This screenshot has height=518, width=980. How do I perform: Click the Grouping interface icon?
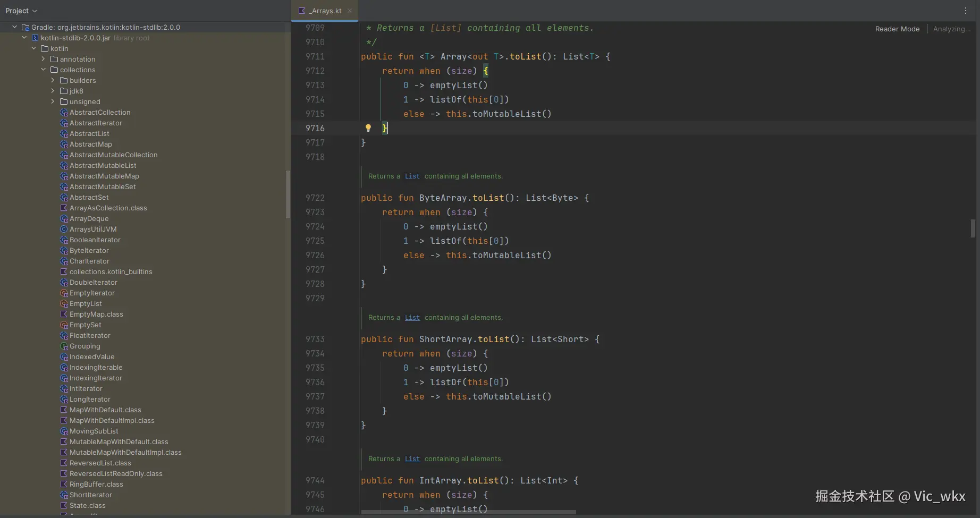(64, 346)
